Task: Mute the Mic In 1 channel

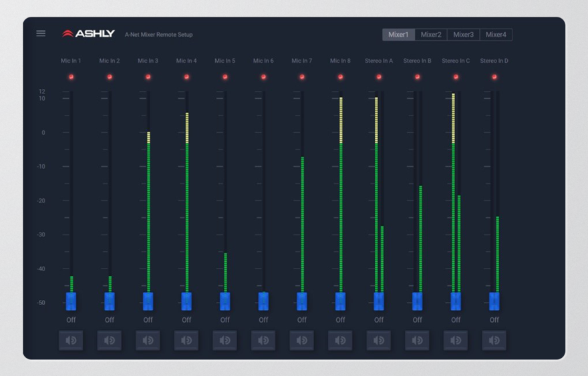Action: pyautogui.click(x=71, y=341)
